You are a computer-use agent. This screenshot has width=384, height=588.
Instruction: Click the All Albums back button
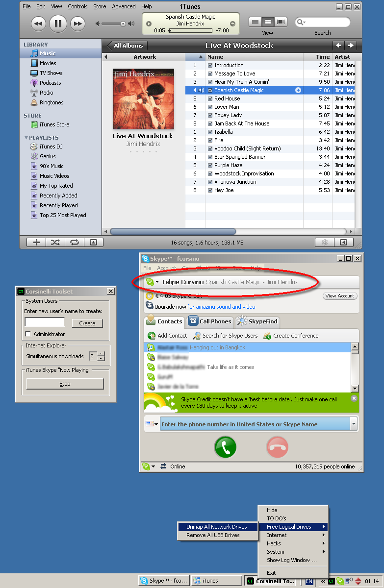coord(128,46)
